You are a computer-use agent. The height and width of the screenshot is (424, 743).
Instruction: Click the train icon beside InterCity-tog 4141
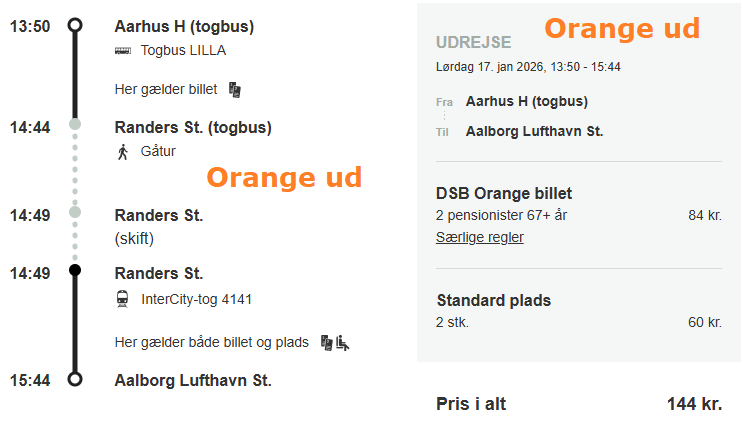point(123,298)
